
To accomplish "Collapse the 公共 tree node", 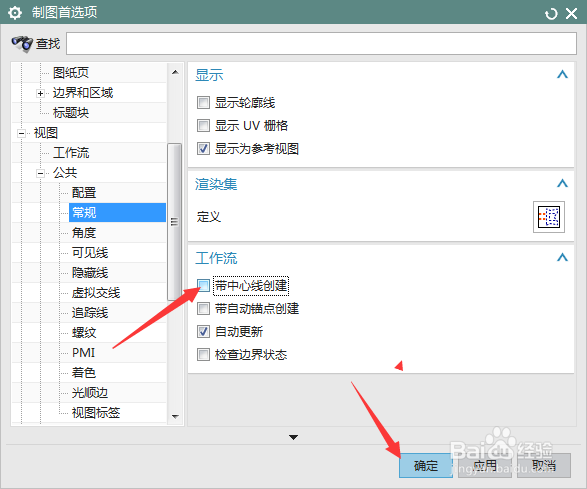I will coord(40,173).
